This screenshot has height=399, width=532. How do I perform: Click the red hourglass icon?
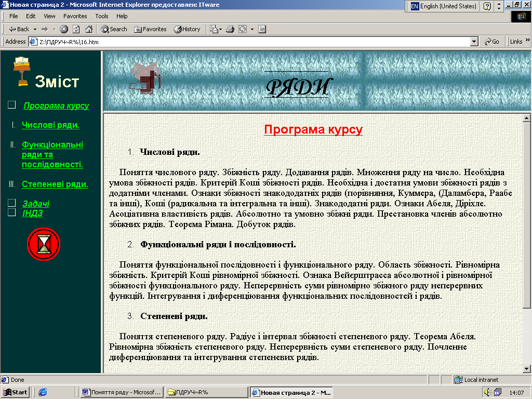[44, 244]
